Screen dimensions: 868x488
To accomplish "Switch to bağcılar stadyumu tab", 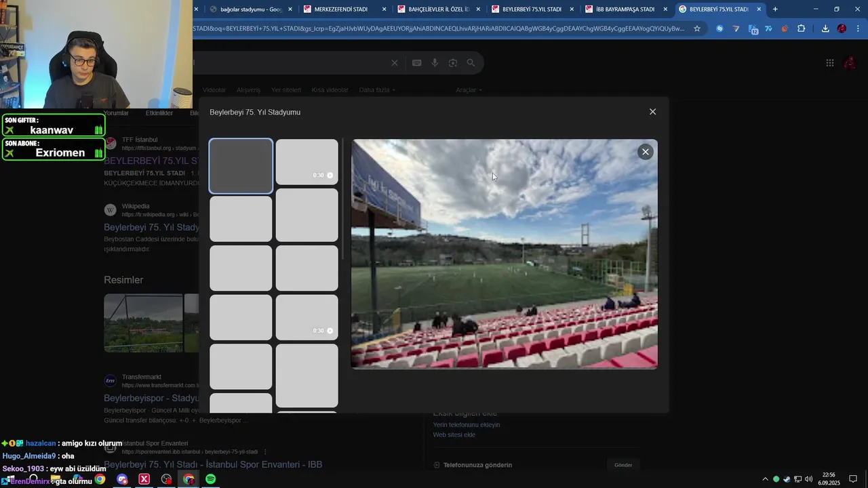I will pyautogui.click(x=245, y=9).
